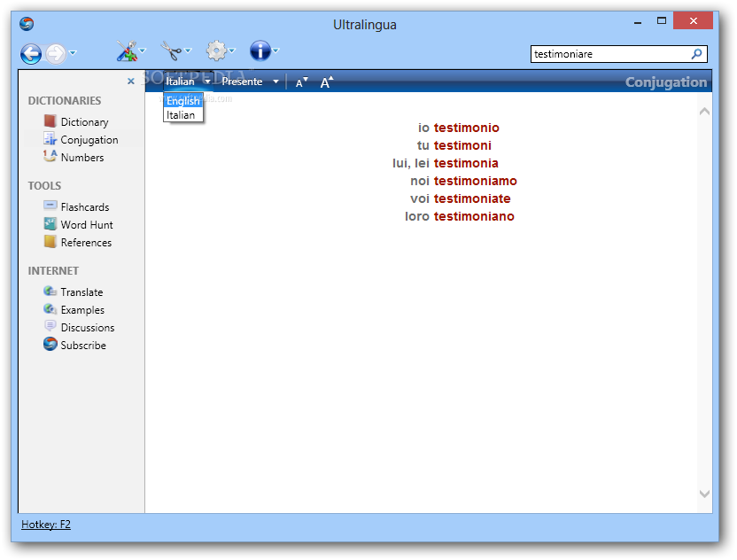Choose Italian from the language list
737x560 pixels.
click(x=183, y=115)
